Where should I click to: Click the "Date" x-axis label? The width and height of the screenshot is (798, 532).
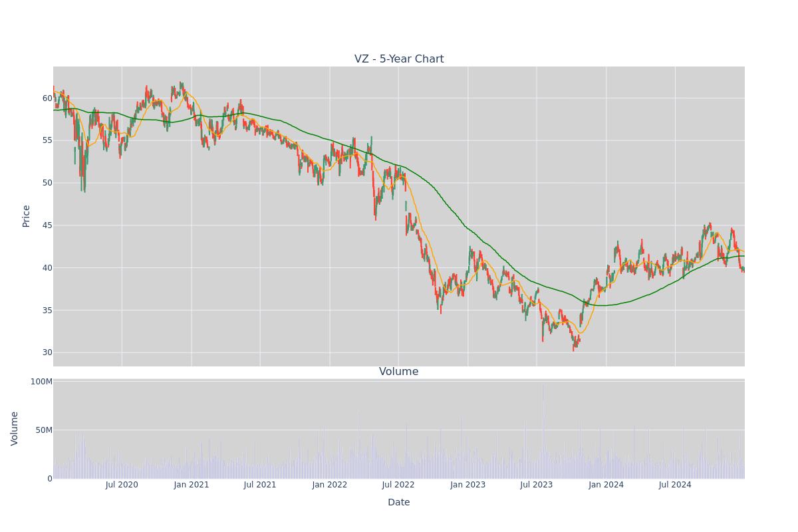(399, 503)
